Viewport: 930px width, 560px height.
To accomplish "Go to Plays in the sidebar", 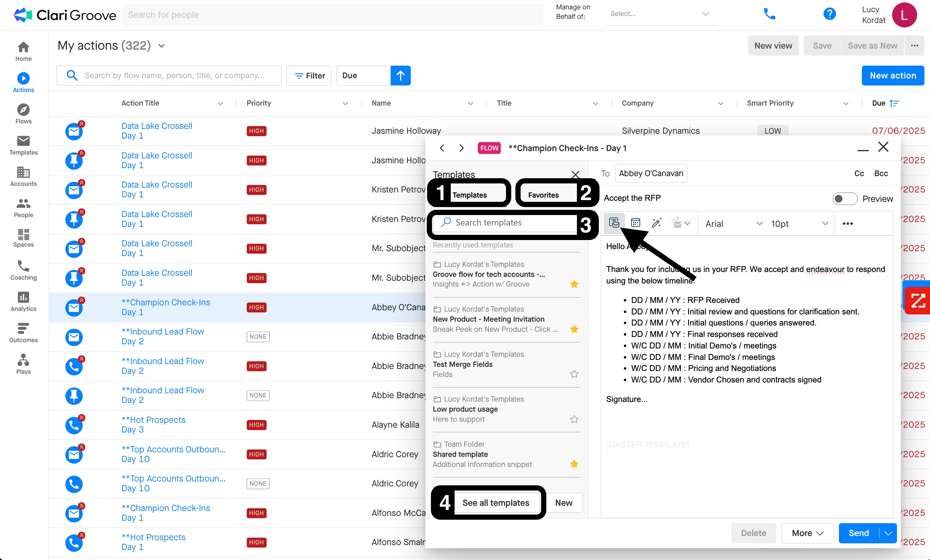I will click(x=23, y=364).
